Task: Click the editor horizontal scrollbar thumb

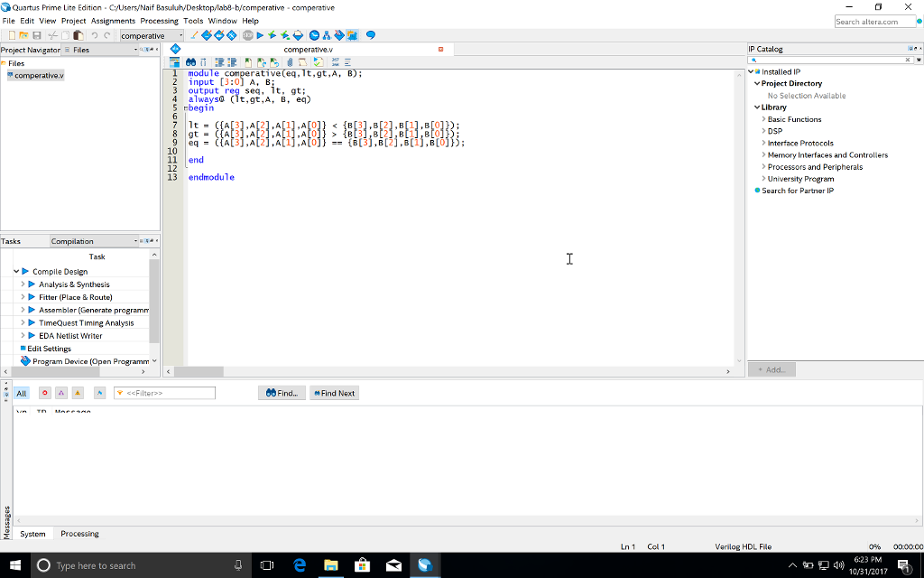Action: (x=199, y=371)
